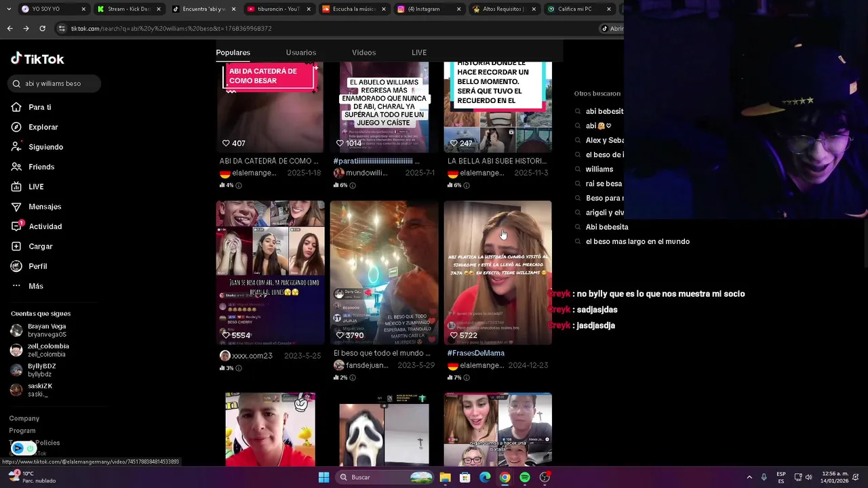Open the Ghostface mask video thumbnail

click(384, 430)
